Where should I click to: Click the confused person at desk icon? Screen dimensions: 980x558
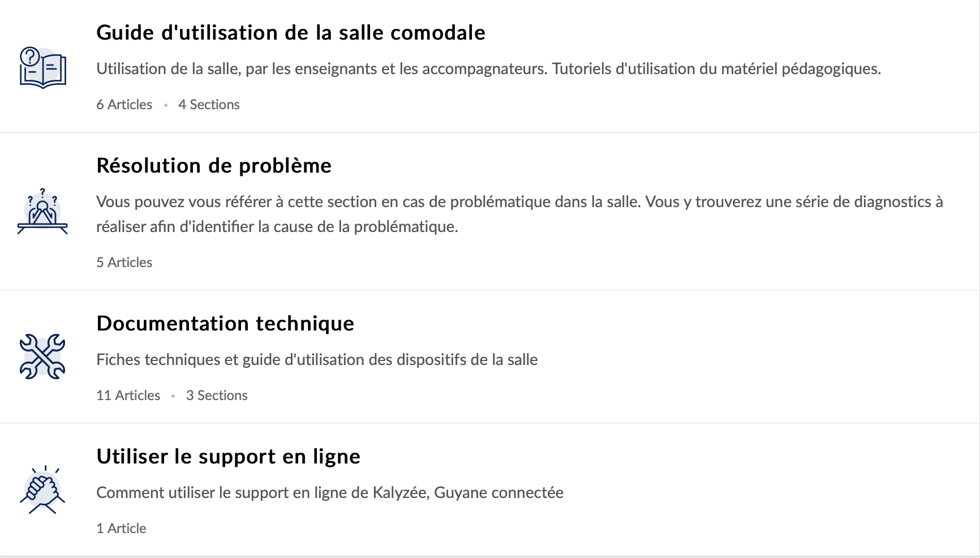tap(42, 211)
